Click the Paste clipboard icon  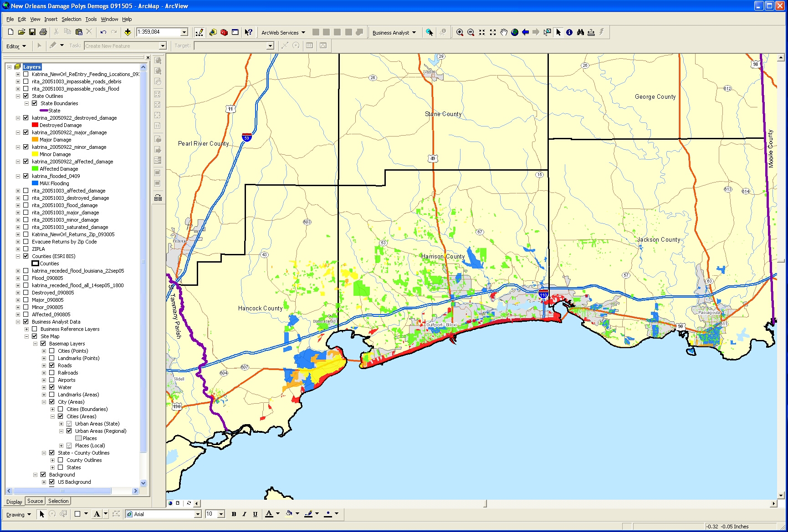click(x=79, y=32)
